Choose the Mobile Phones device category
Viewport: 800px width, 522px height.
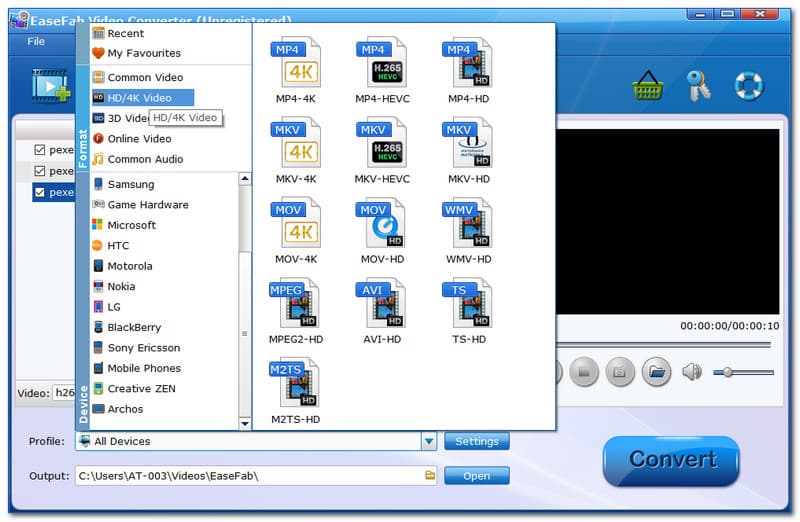(x=137, y=368)
